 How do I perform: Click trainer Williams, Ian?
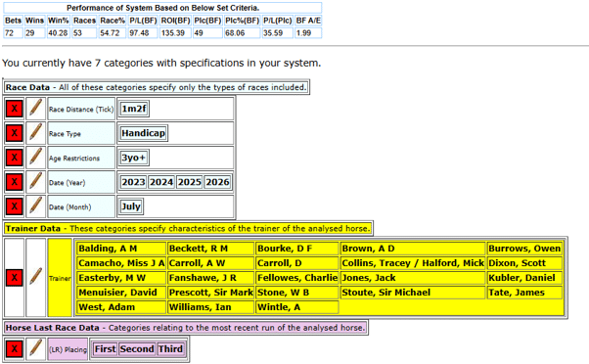[x=210, y=307]
